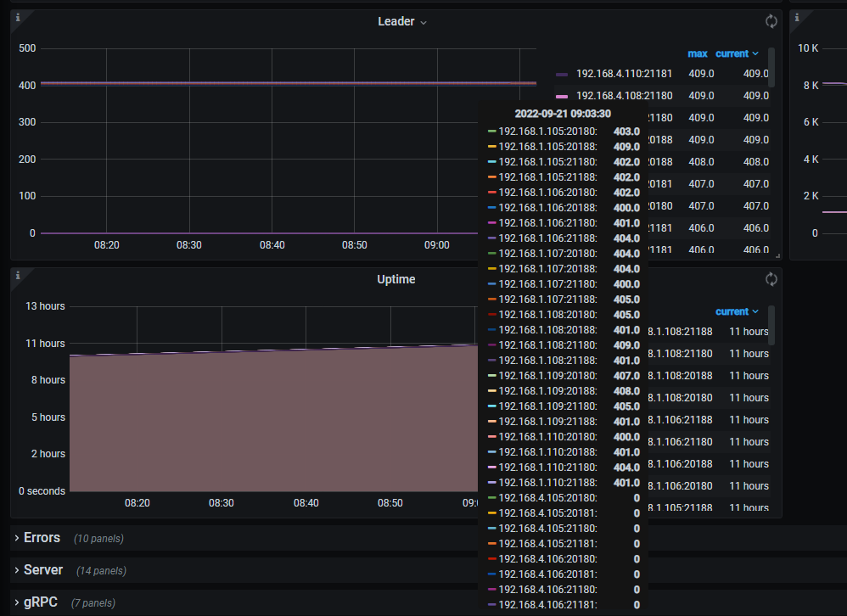The width and height of the screenshot is (847, 616).
Task: Sort the Leader legend by max column
Action: pyautogui.click(x=697, y=53)
